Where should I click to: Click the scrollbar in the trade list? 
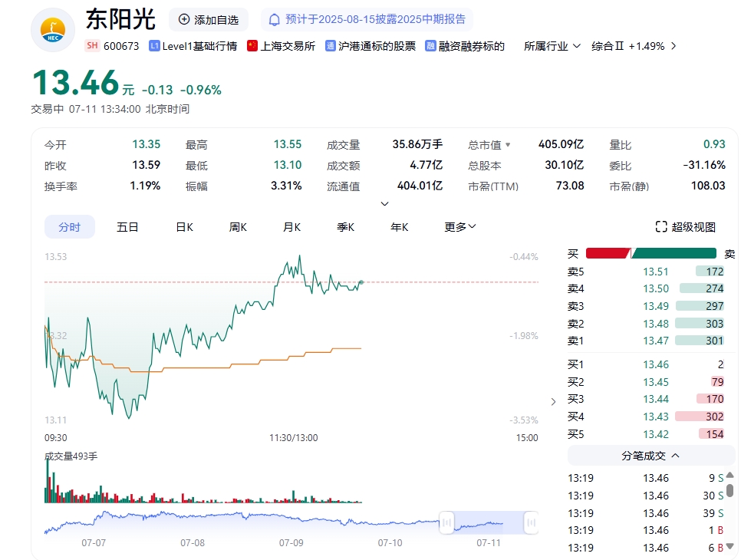click(729, 490)
